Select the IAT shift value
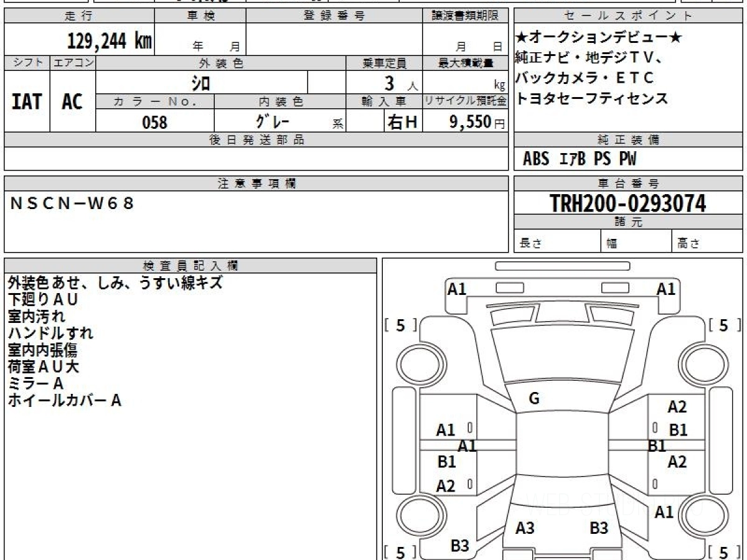Viewport: 747px width, 560px height. pyautogui.click(x=27, y=101)
